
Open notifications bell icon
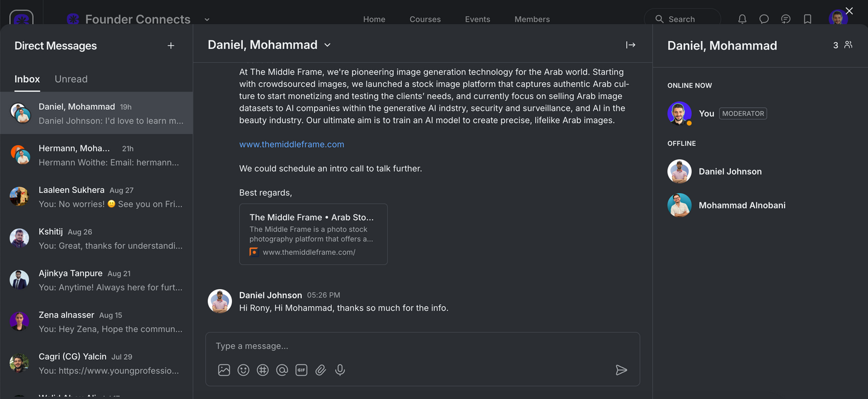742,19
